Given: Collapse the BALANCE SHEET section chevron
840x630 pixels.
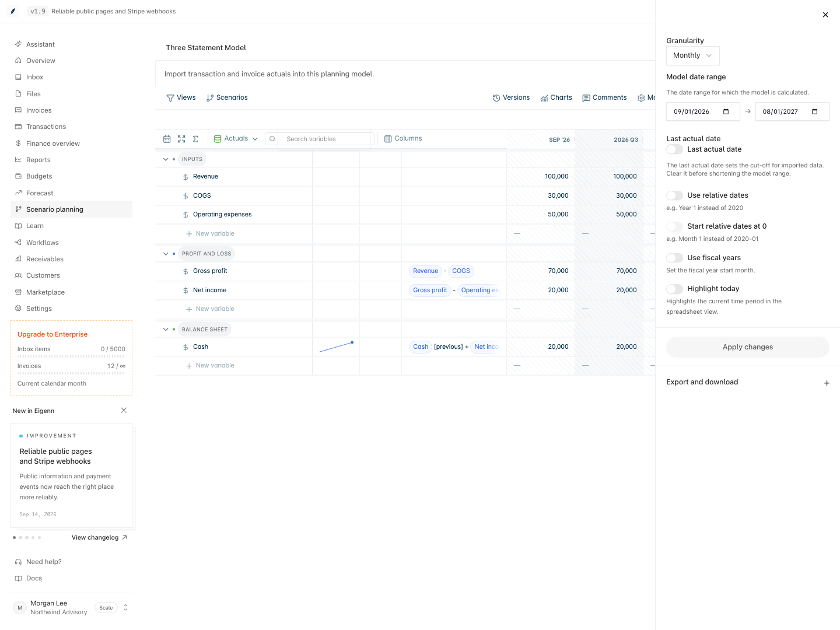Looking at the screenshot, I should click(166, 330).
